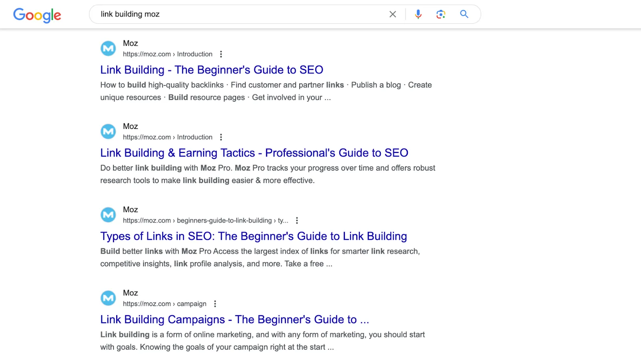Click the Google logo
This screenshot has height=364, width=641.
click(x=37, y=15)
